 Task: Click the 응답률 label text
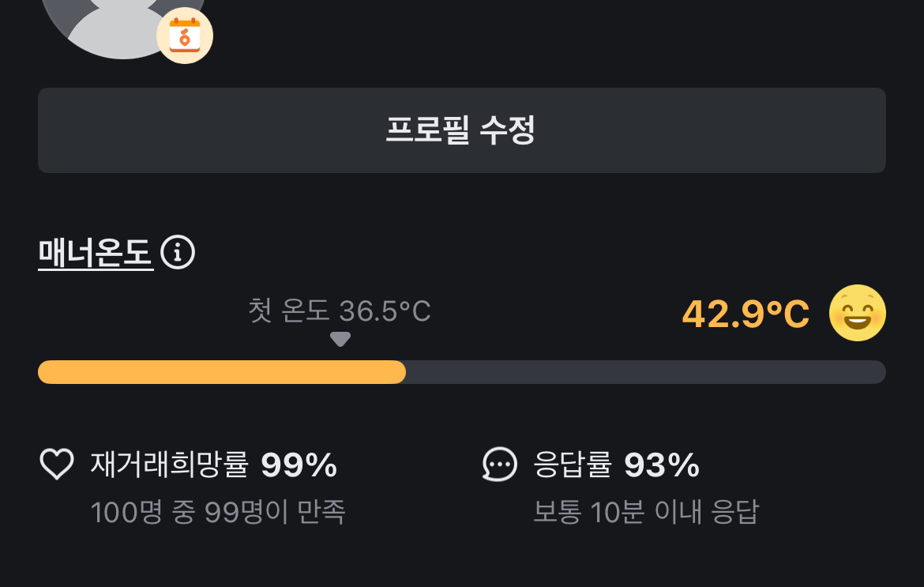573,465
